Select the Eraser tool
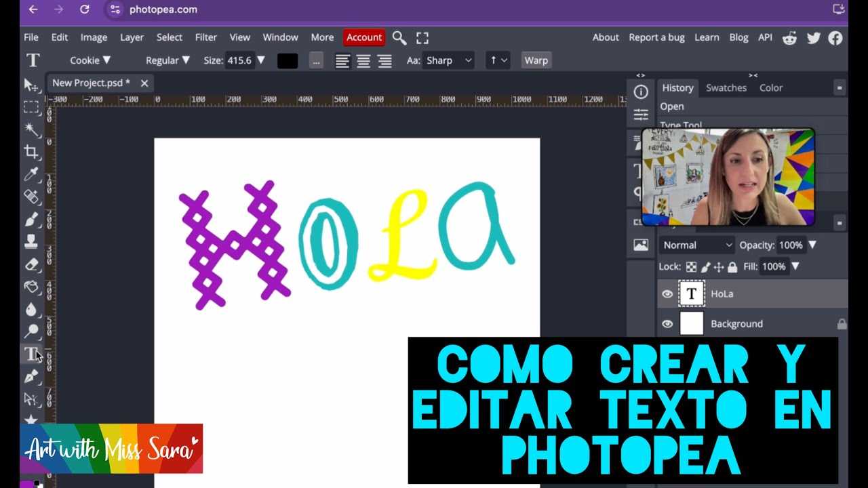This screenshot has height=488, width=868. (31, 264)
